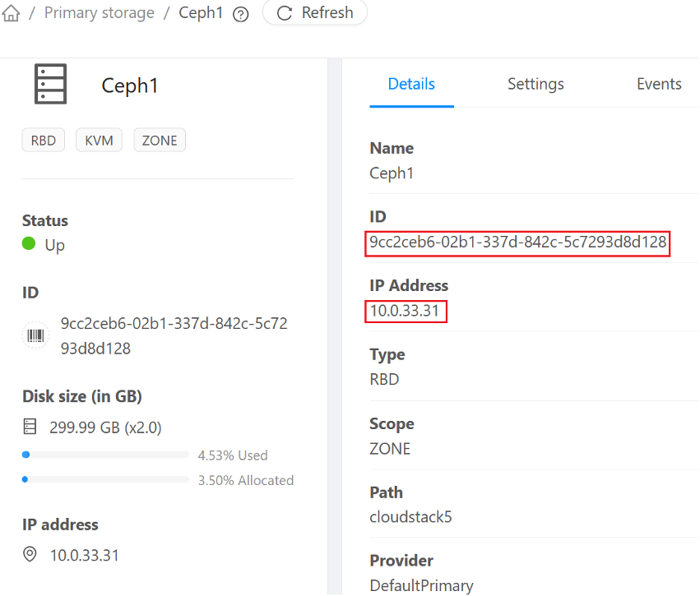Open the Primary storage breadcrumb link
Viewport: 700px width, 596px height.
point(99,13)
